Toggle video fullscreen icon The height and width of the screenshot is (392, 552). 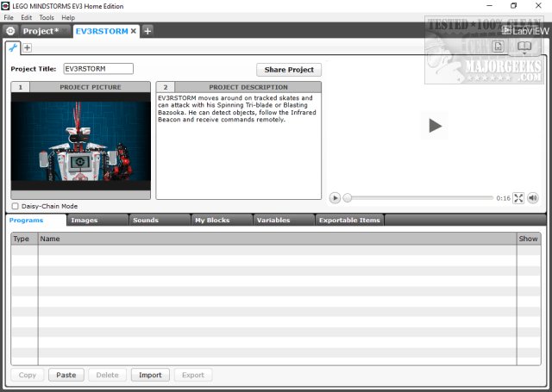[518, 198]
